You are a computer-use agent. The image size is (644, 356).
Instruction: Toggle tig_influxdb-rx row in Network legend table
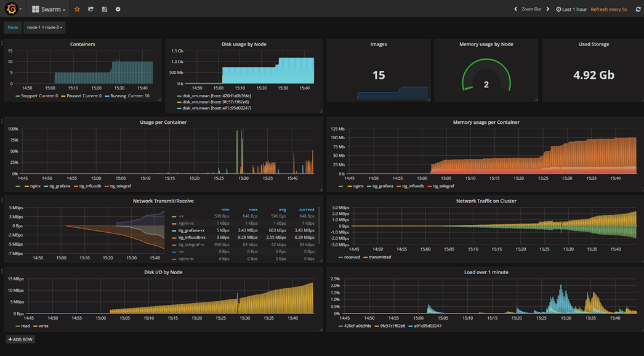coord(192,238)
